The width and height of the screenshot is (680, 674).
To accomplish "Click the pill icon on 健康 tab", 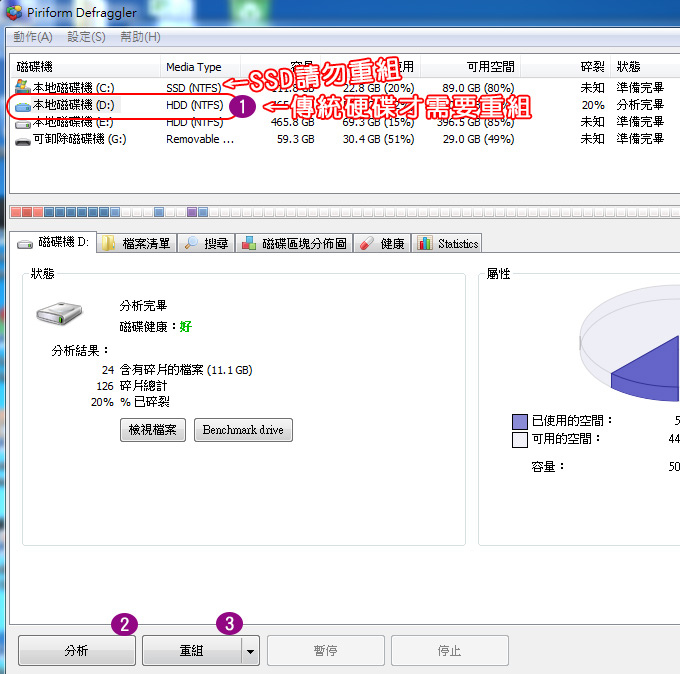I will (x=366, y=243).
